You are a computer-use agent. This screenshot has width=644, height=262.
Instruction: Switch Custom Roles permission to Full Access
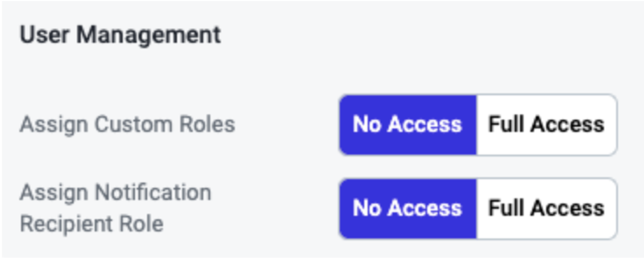pos(546,125)
